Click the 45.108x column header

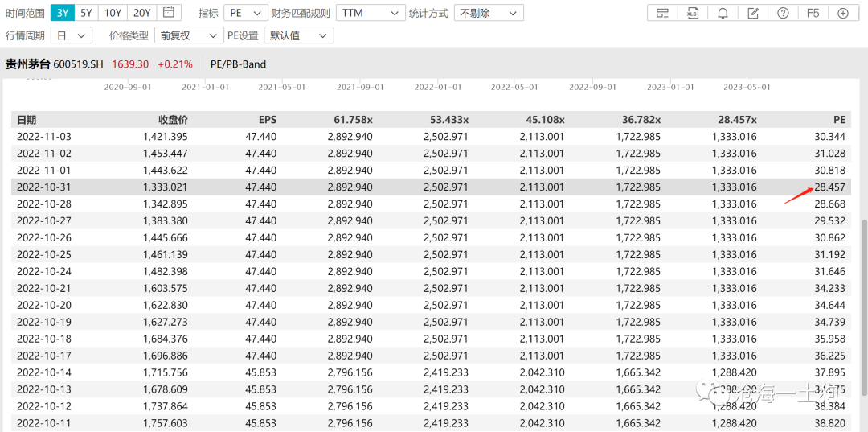click(x=545, y=120)
